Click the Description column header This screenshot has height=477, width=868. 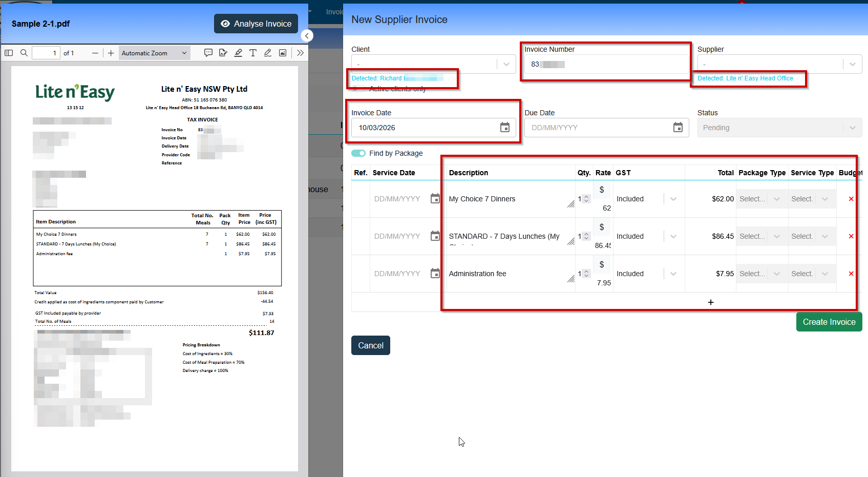tap(469, 173)
